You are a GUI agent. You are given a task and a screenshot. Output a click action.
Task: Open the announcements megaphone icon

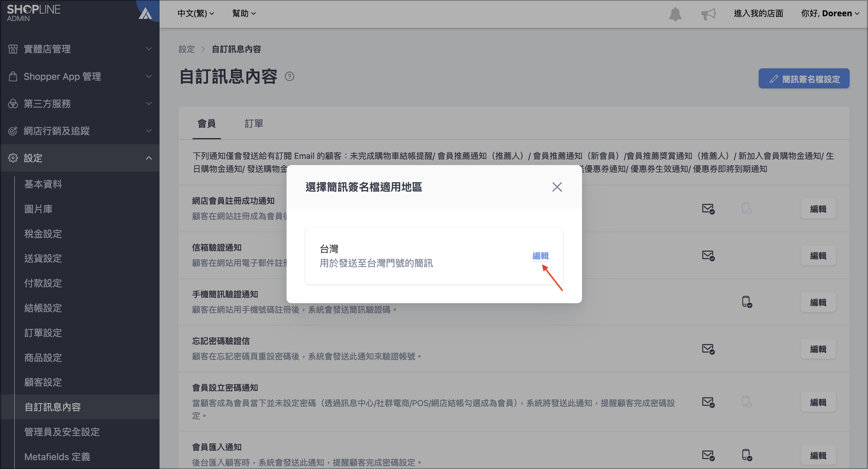[x=708, y=14]
